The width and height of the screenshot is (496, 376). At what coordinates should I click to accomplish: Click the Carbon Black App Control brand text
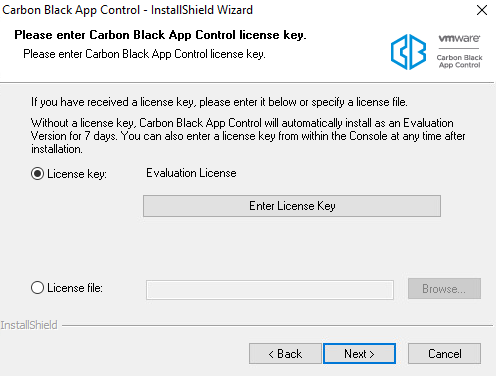click(x=459, y=61)
